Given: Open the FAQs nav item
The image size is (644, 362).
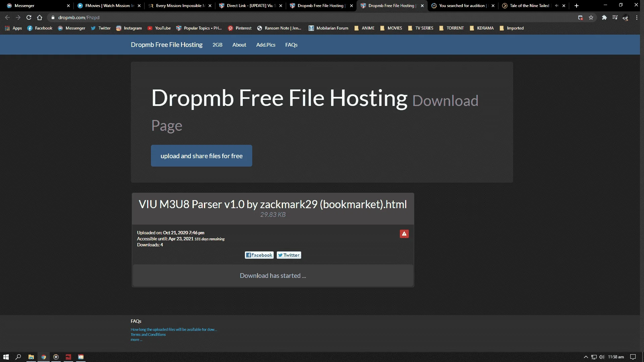Looking at the screenshot, I should click(291, 45).
